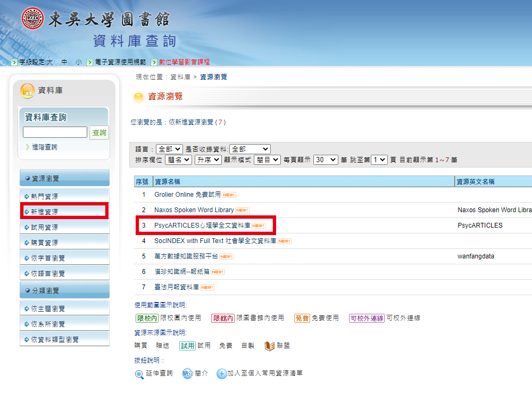Open the 電子資源使用規範 link

coord(120,62)
